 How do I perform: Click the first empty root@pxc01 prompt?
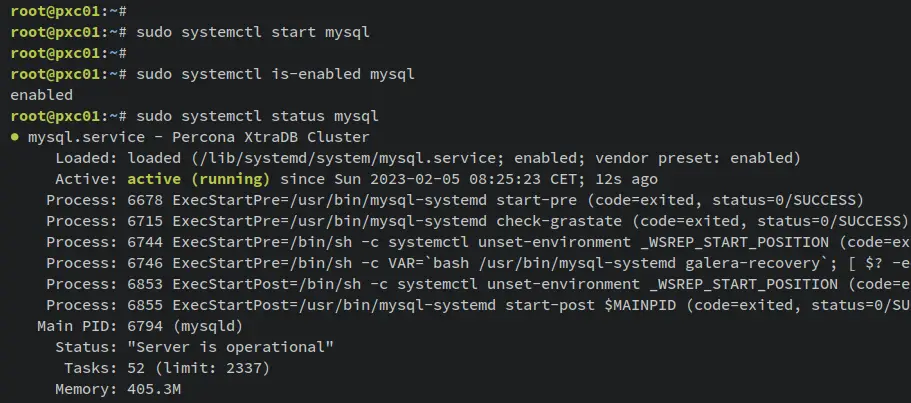[69, 12]
